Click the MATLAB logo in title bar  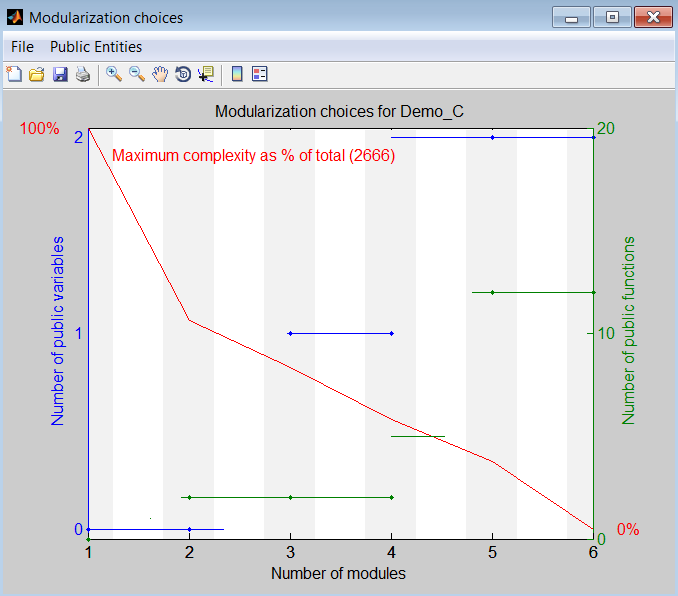[x=15, y=17]
